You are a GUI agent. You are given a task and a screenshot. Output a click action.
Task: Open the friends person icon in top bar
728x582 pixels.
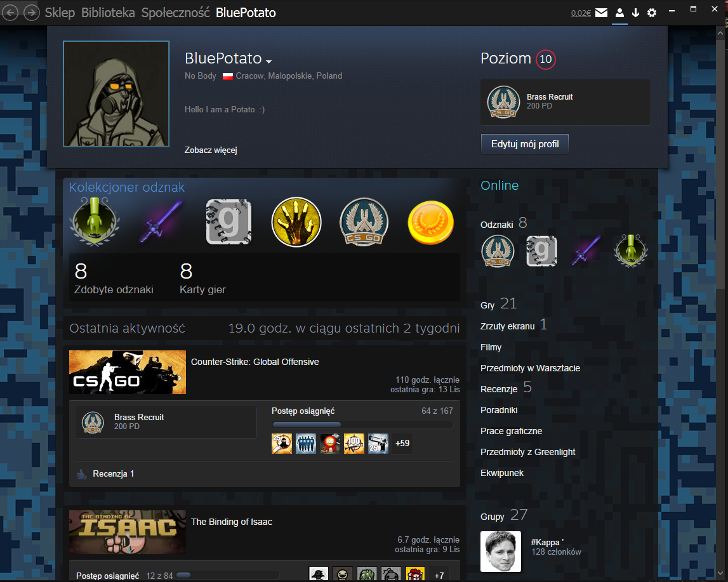tap(619, 13)
